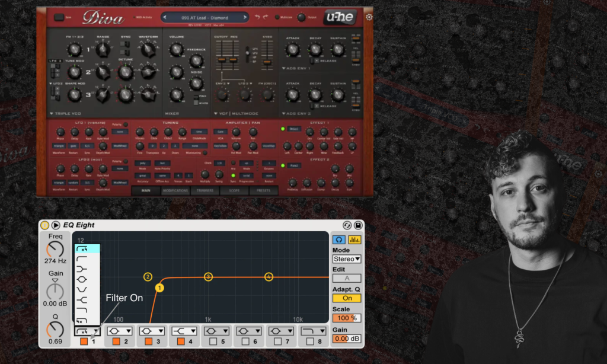Switch to the Modifications tab in Diva

pos(175,191)
